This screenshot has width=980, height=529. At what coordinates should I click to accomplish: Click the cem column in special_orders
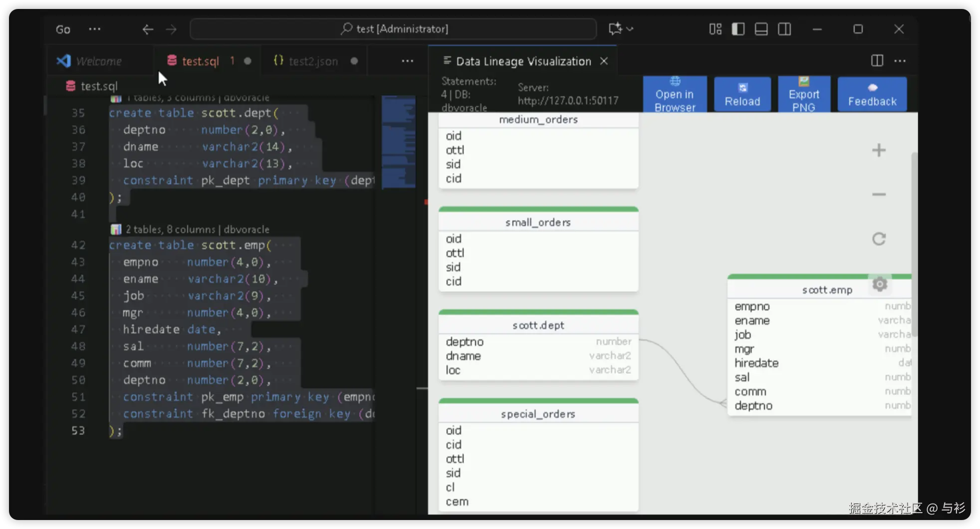click(538, 502)
